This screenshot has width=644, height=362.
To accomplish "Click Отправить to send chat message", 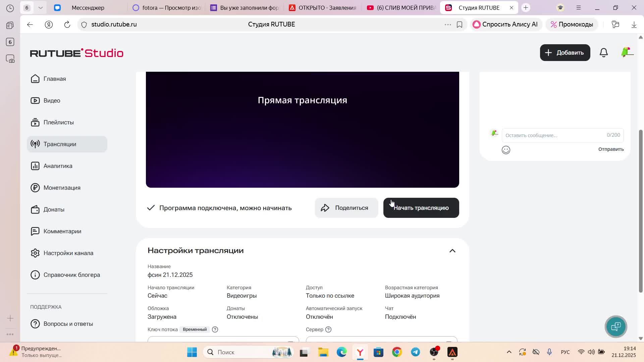I will coord(611,149).
